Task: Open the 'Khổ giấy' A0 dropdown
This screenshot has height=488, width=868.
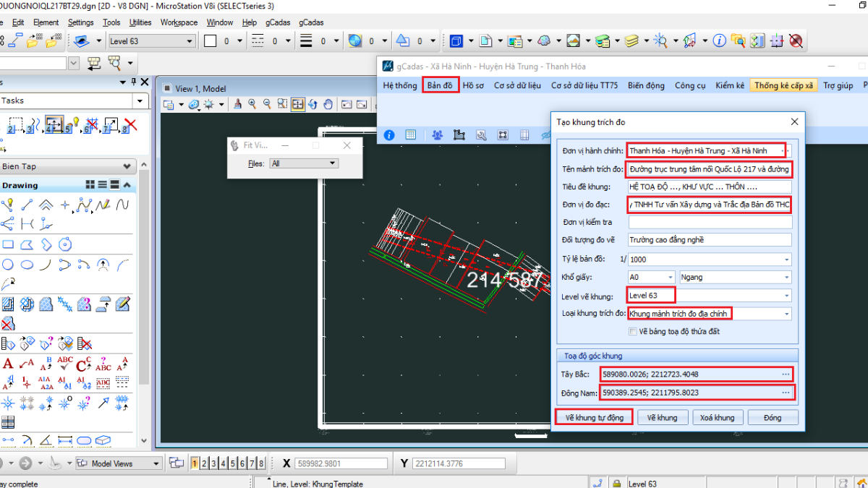Action: point(671,277)
